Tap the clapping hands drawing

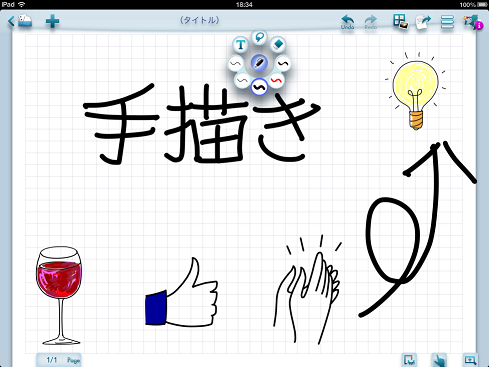pyautogui.click(x=308, y=289)
